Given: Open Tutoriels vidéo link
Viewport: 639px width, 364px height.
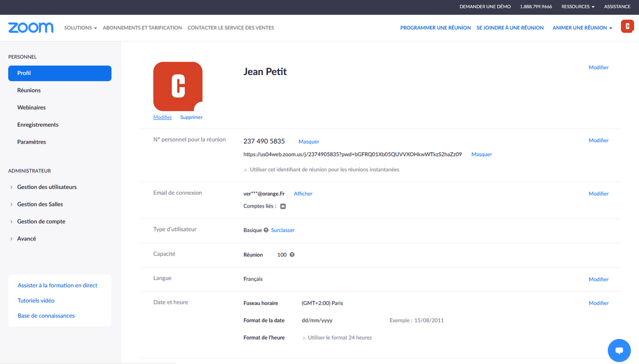Looking at the screenshot, I should coord(36,301).
